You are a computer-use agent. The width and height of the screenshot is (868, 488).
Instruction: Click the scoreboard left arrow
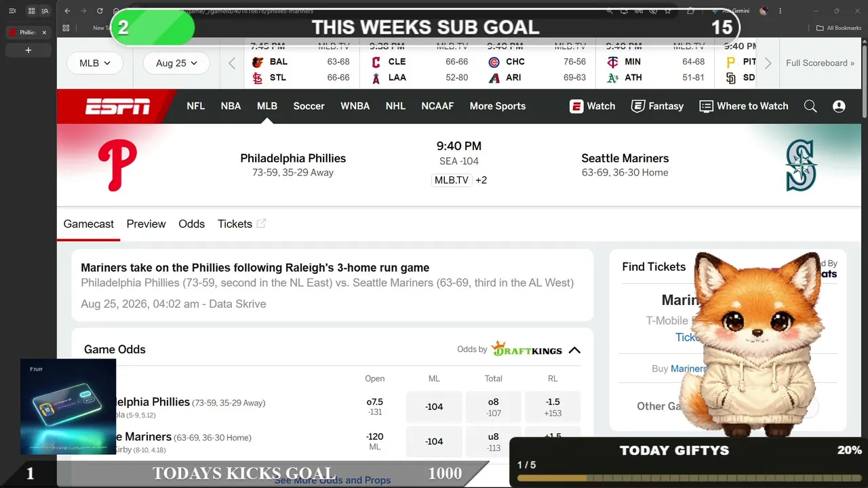(232, 63)
